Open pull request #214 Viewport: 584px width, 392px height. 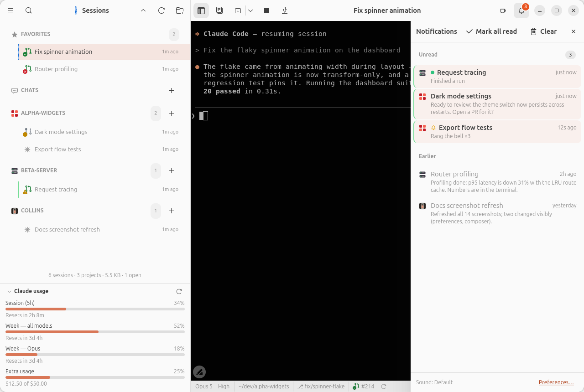click(x=364, y=386)
